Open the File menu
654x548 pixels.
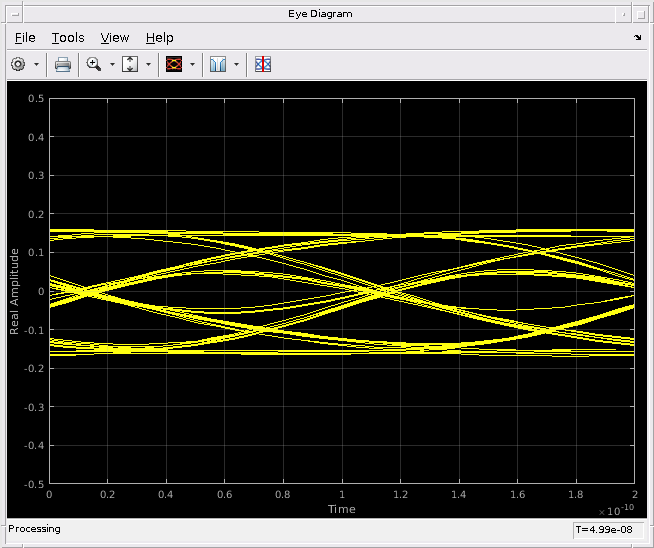25,37
